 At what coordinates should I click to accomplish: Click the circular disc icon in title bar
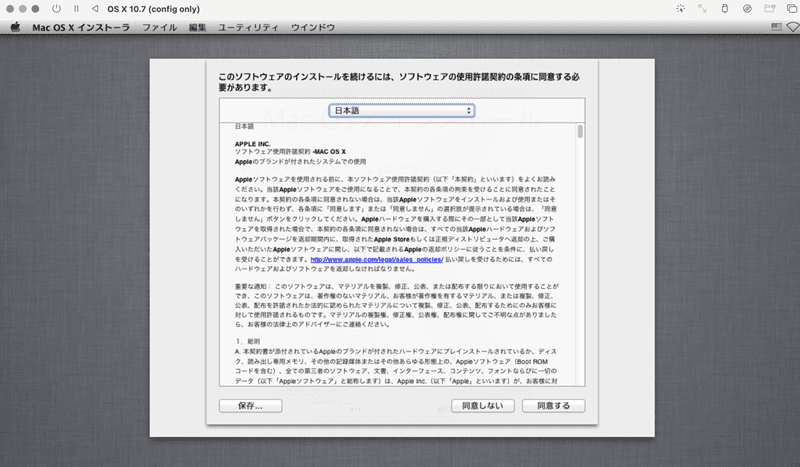click(747, 9)
